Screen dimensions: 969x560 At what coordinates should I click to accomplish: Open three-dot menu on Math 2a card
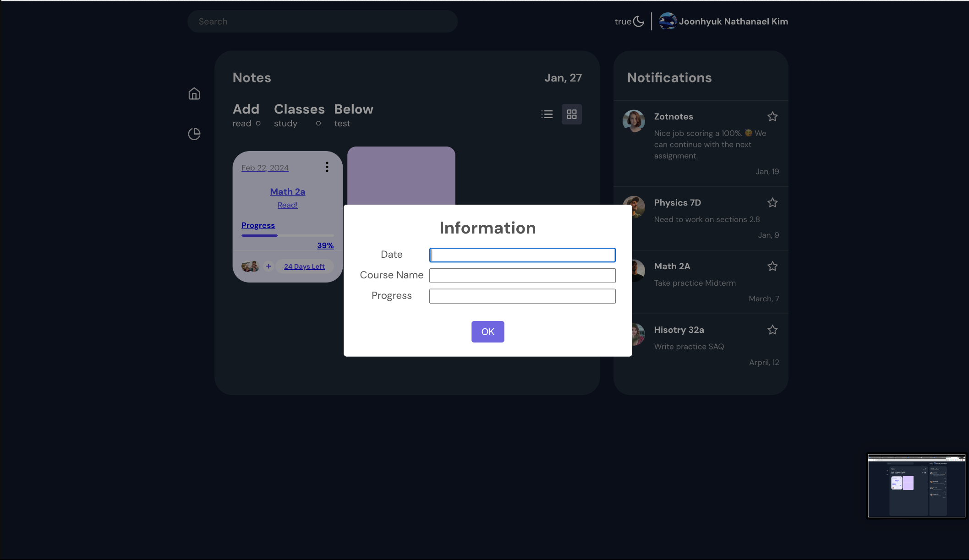[327, 167]
